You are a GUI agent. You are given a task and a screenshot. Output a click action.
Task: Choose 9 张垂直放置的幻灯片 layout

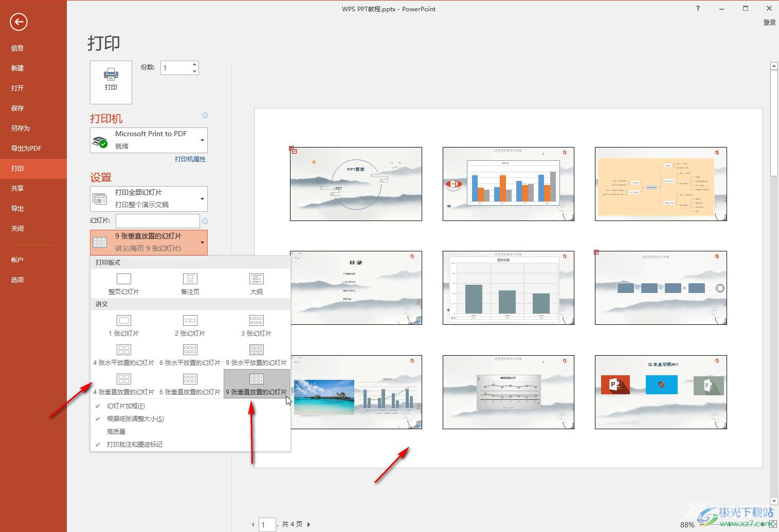[257, 384]
